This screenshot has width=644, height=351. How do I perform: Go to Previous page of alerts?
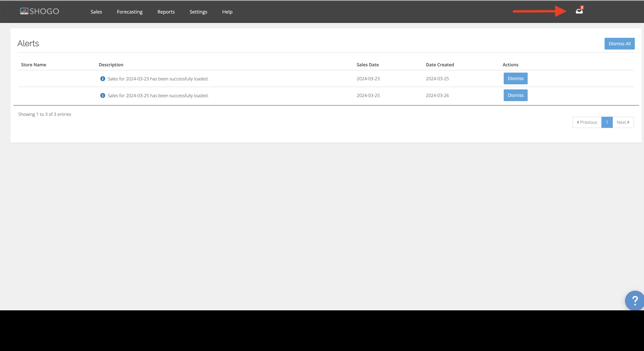pos(587,122)
